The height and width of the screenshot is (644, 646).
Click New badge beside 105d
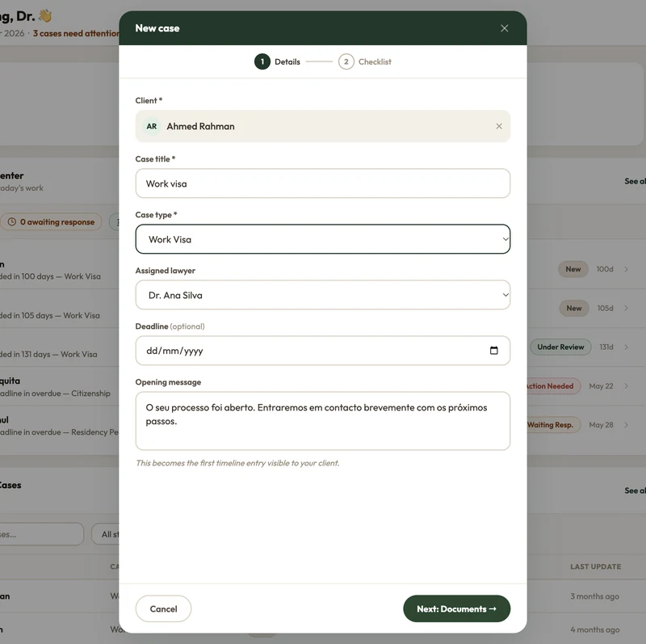pos(574,309)
